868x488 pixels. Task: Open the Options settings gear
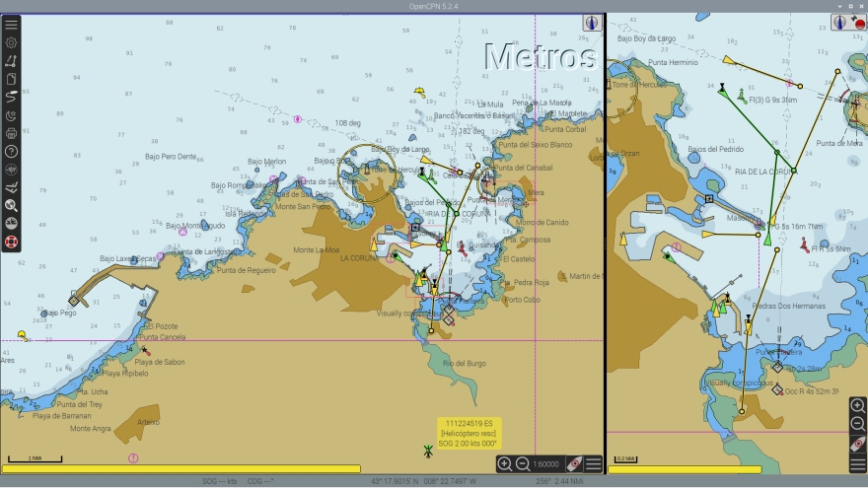point(11,42)
